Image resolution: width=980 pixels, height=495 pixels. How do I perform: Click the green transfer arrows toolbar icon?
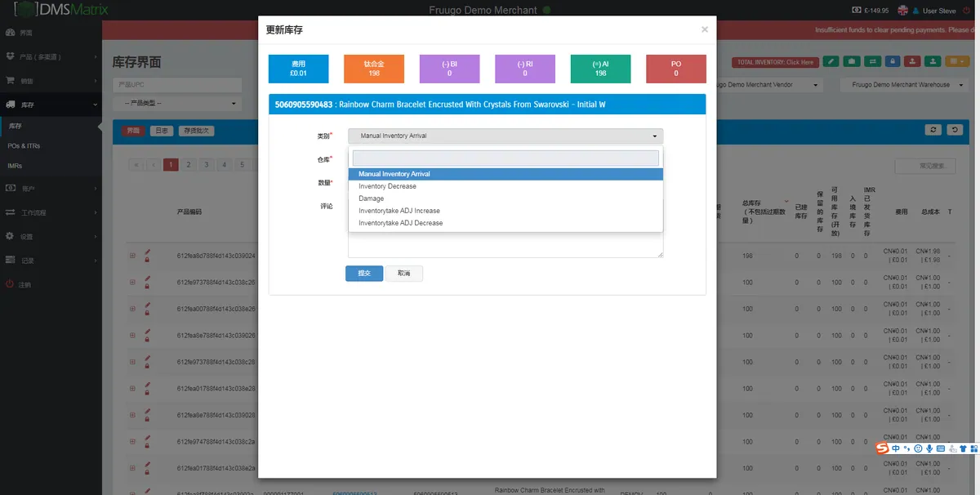tap(872, 61)
